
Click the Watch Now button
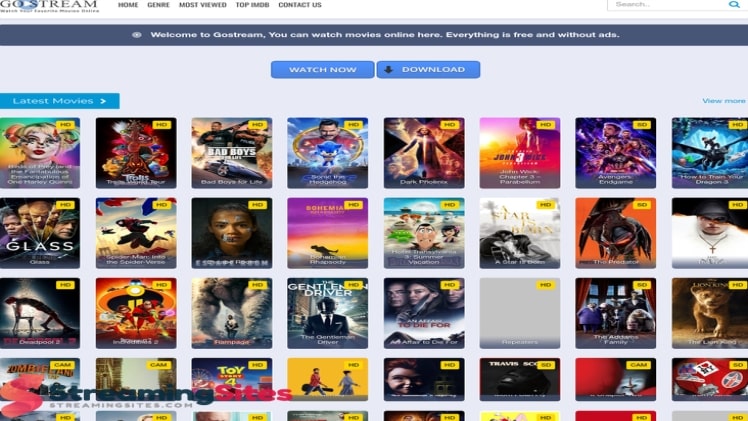tap(322, 70)
